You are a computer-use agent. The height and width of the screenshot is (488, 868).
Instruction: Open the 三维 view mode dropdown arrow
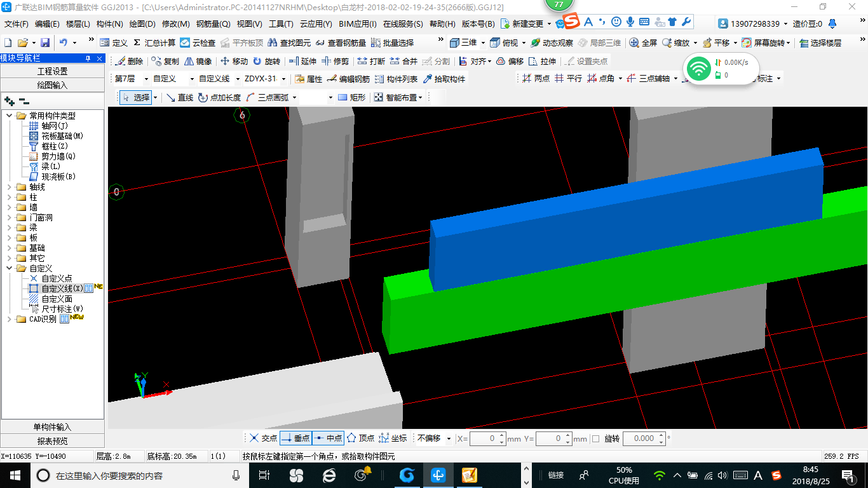[x=482, y=43]
